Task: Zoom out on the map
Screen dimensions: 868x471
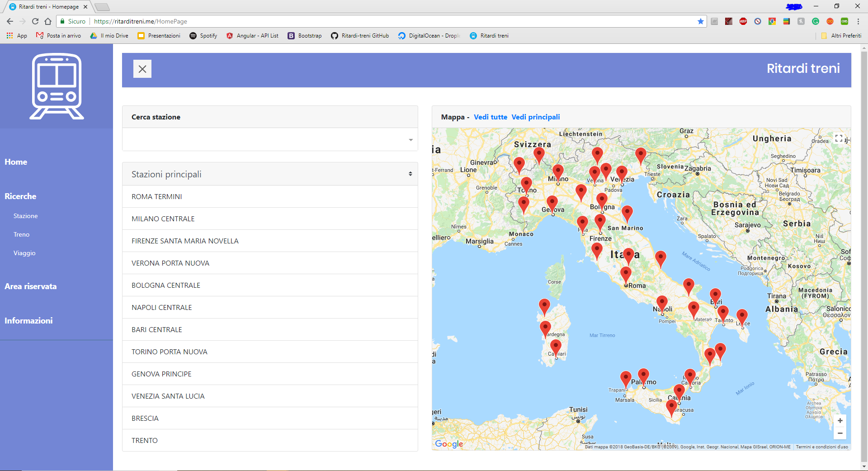Action: (x=840, y=433)
